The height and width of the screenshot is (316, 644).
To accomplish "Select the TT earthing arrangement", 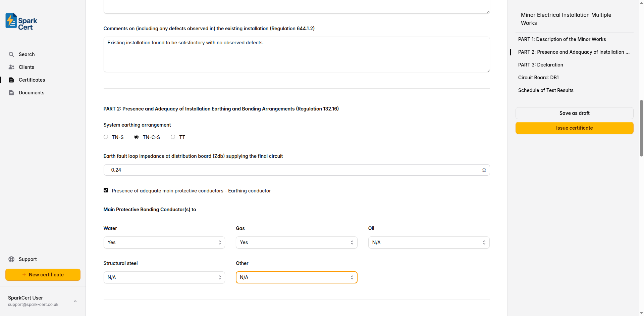I will click(x=173, y=137).
